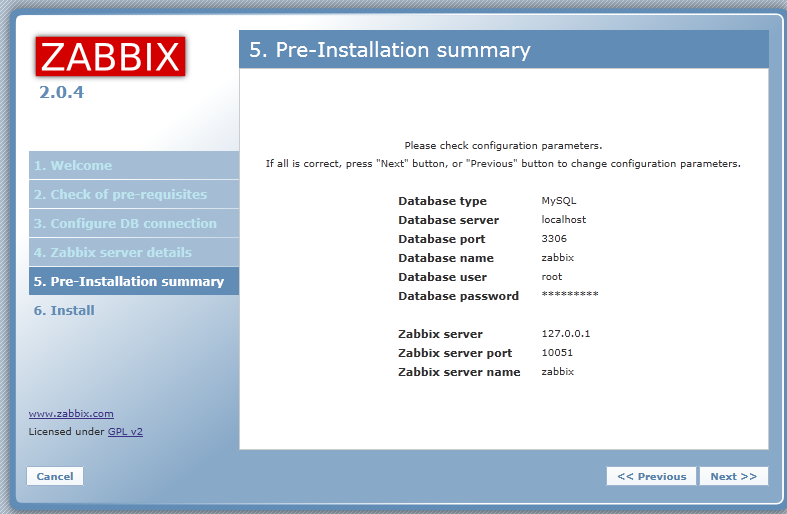Click the 3306 port value
Screen dimensions: 787x514
coord(554,238)
